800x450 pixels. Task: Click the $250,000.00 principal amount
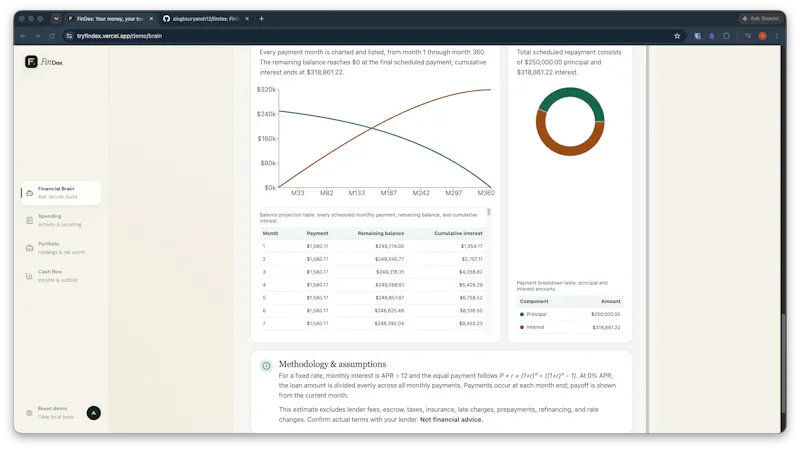click(606, 314)
